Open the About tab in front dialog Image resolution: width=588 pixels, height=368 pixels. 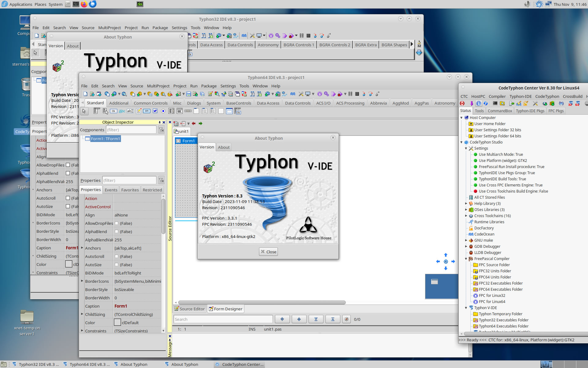[224, 147]
